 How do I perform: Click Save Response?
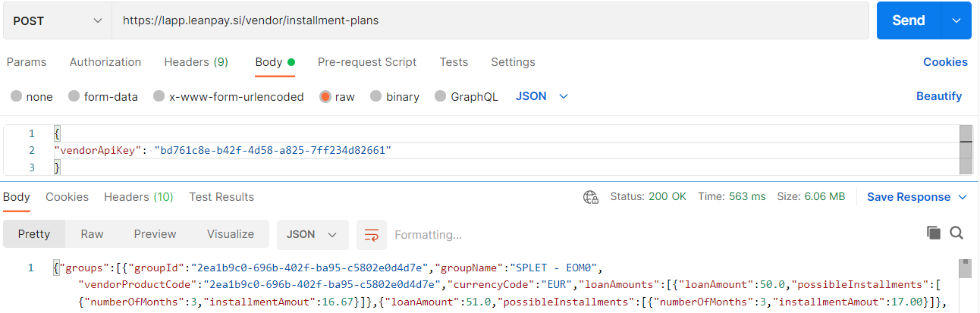pyautogui.click(x=909, y=197)
